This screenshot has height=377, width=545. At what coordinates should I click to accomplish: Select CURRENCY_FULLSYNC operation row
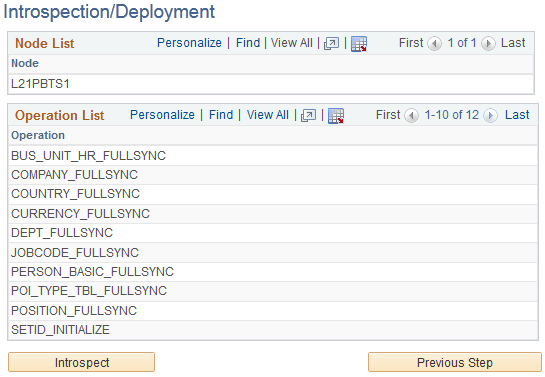click(x=273, y=214)
